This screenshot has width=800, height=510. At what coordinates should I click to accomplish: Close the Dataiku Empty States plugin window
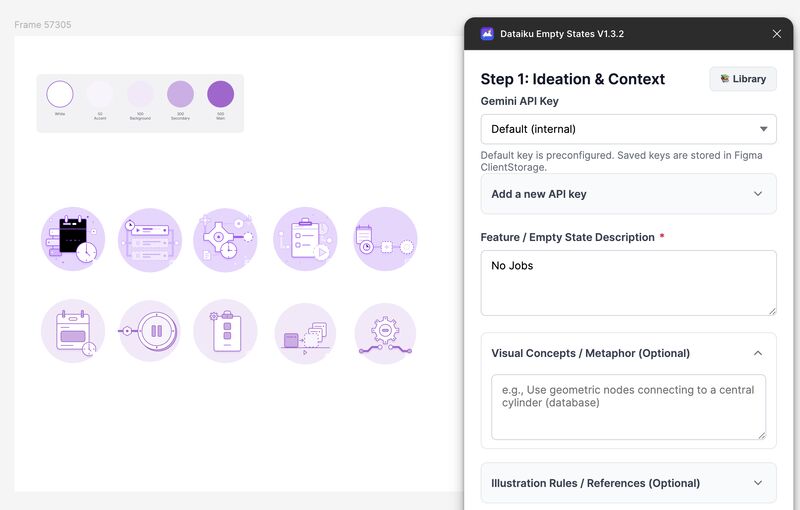[x=777, y=34]
